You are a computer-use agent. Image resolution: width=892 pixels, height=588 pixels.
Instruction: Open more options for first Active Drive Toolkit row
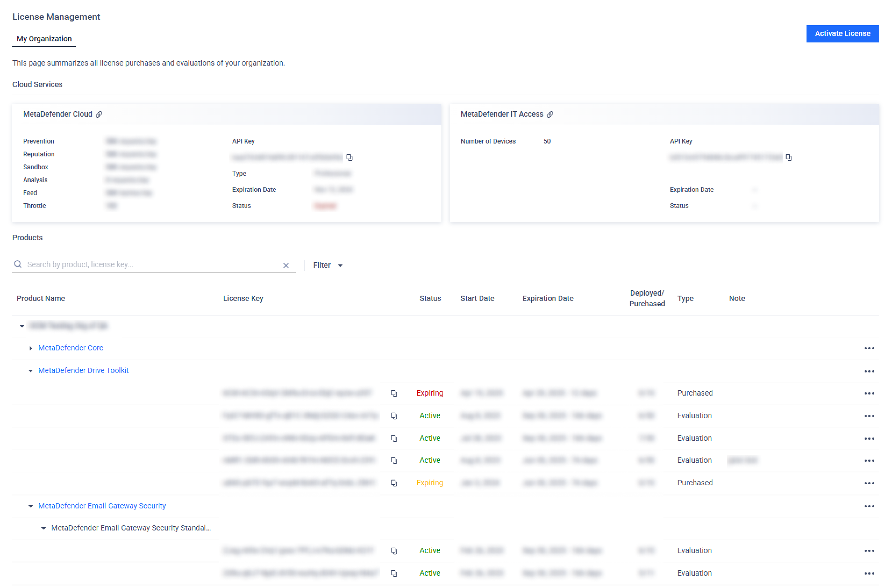pyautogui.click(x=869, y=416)
